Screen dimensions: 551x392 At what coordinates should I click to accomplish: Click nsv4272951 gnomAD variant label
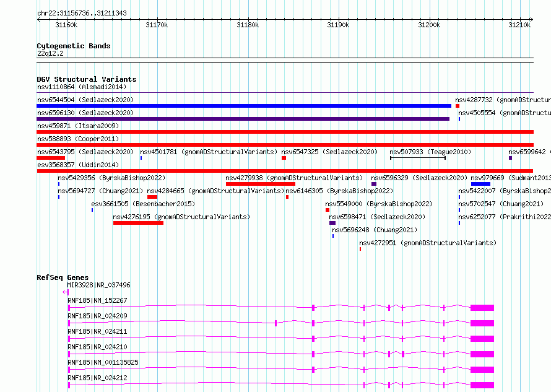(428, 243)
